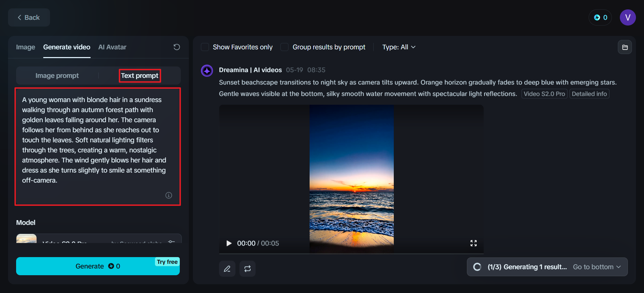
Task: Click the Video S2.0 Pro tag
Action: 544,94
